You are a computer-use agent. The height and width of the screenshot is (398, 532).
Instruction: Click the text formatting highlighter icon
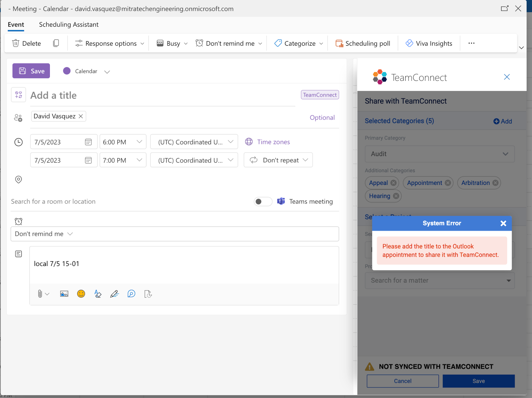pyautogui.click(x=98, y=294)
